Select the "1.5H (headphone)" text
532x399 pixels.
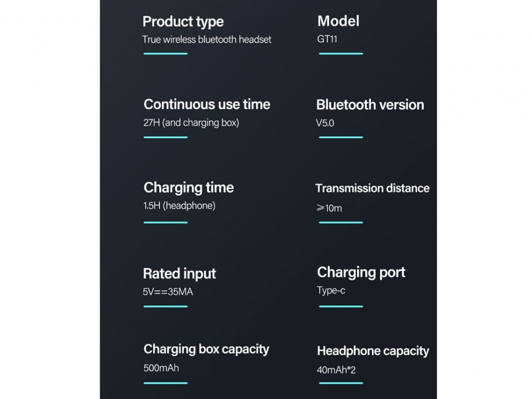point(179,206)
